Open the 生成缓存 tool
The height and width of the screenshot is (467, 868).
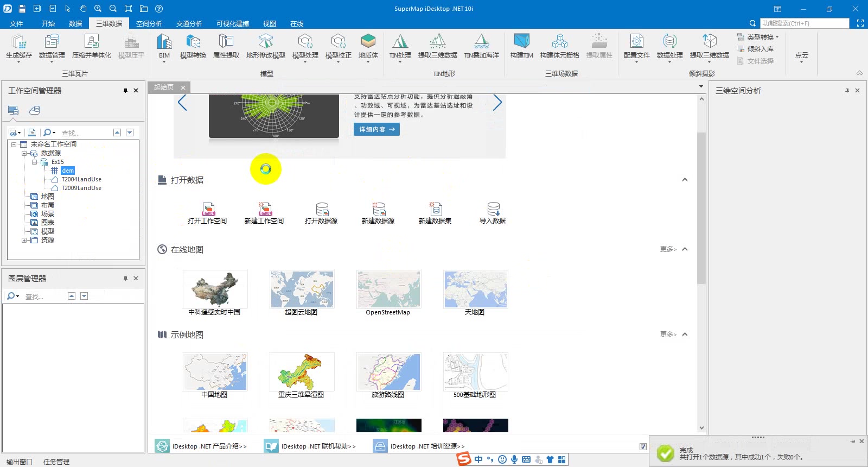[18, 47]
